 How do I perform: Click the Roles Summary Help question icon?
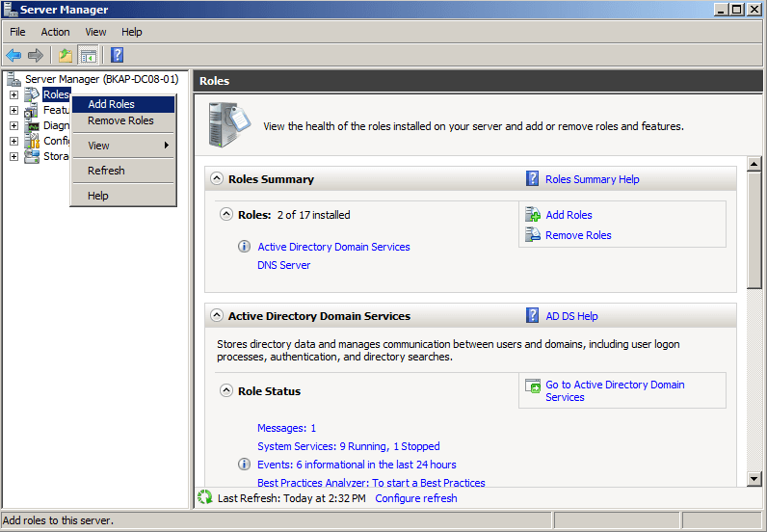point(532,178)
